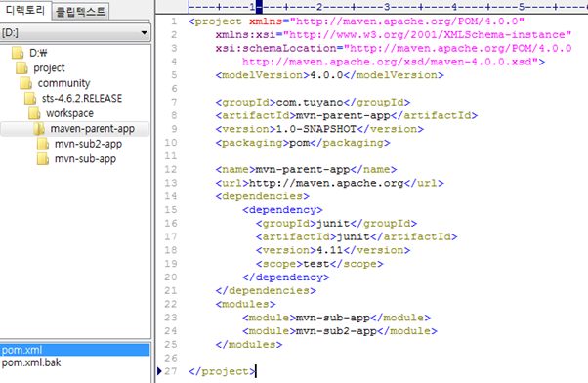The image size is (588, 383).
Task: Click the open maven-parent-app folder icon
Action: (39, 129)
